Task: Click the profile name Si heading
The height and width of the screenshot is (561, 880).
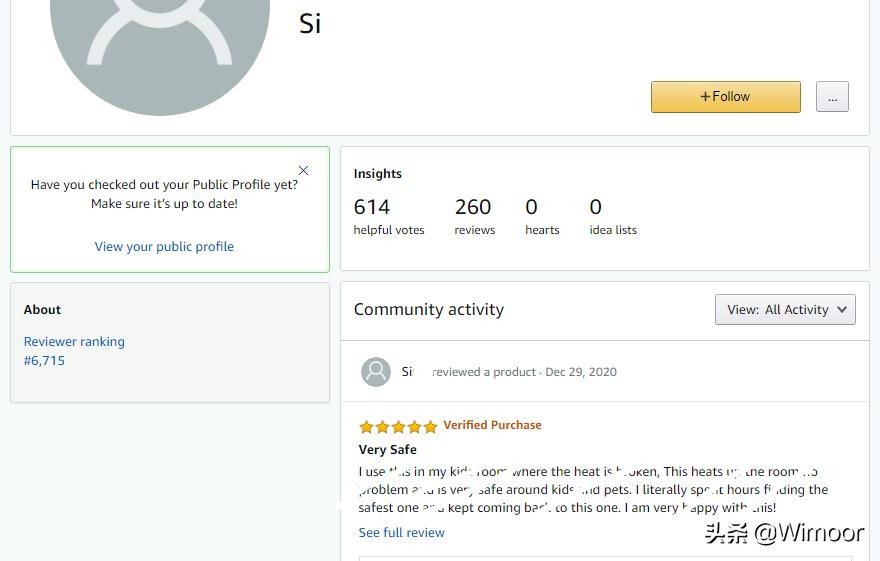Action: pos(310,24)
